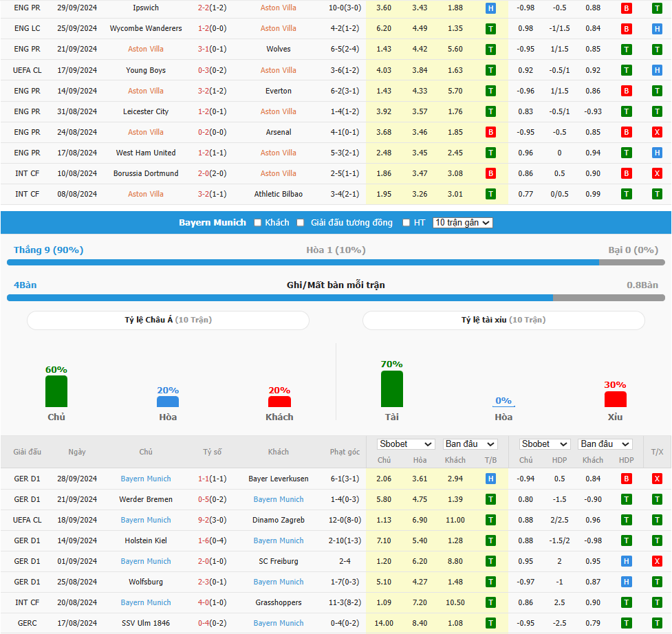Screen dimensions: 672x634
Task: Click the Ghi/Mất bàn mỗi trận progress bar
Action: pos(336,298)
